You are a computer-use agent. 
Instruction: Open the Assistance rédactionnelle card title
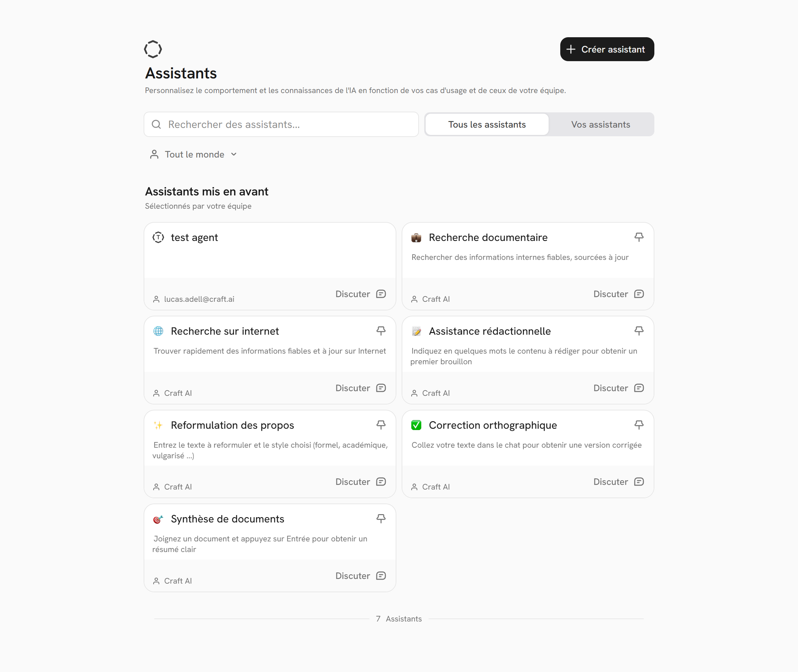tap(489, 331)
